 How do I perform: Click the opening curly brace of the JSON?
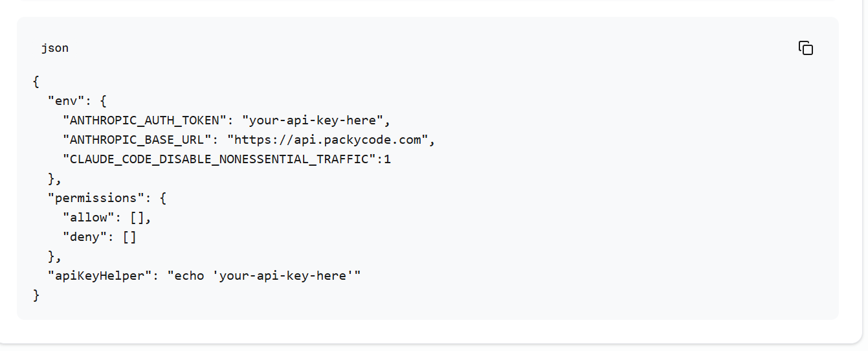36,82
